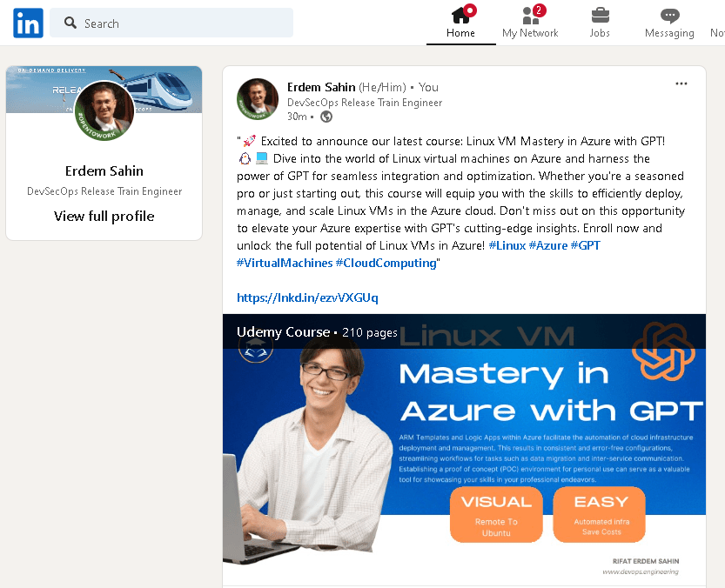Click the orange VISUAL Remote To Ubuntu badge
The height and width of the screenshot is (588, 725).
click(496, 514)
